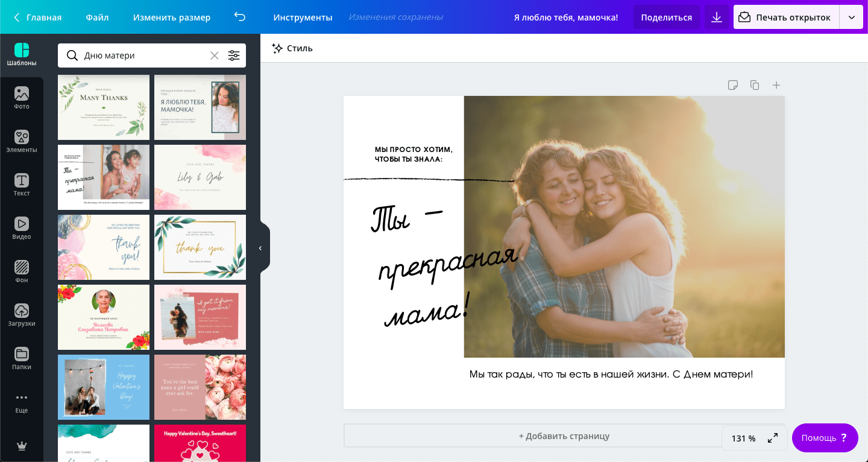Screen dimensions: 868x462
Task: Duplicate the page
Action: tap(755, 85)
